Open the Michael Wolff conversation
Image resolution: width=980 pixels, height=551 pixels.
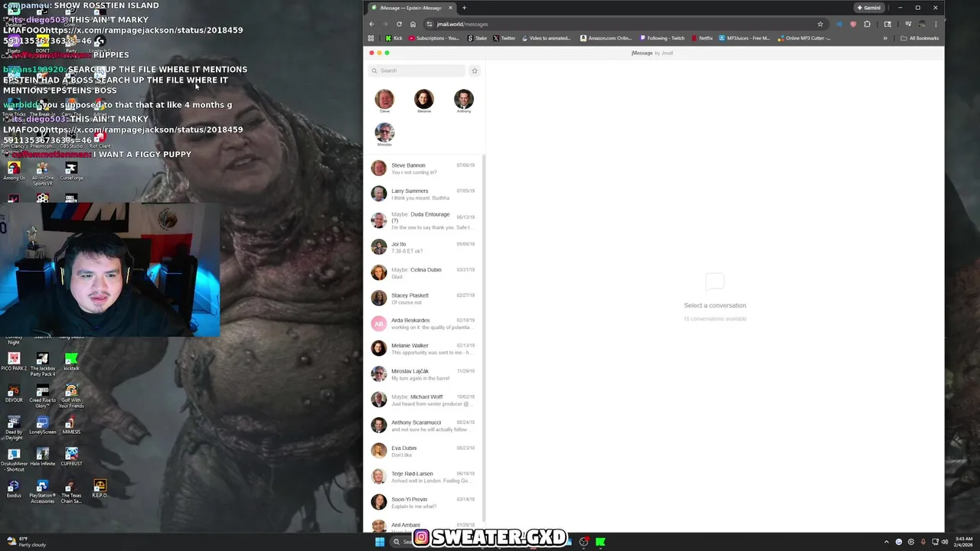tap(423, 399)
